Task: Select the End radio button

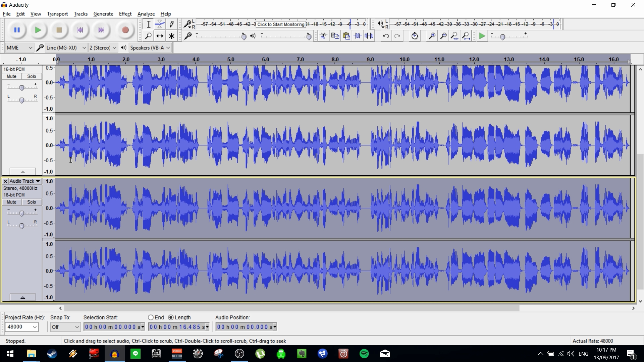Action: (151, 317)
